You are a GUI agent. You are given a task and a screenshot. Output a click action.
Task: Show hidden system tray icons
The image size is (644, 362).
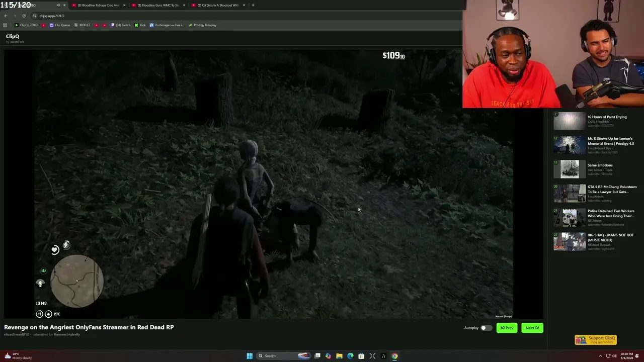coord(600,356)
